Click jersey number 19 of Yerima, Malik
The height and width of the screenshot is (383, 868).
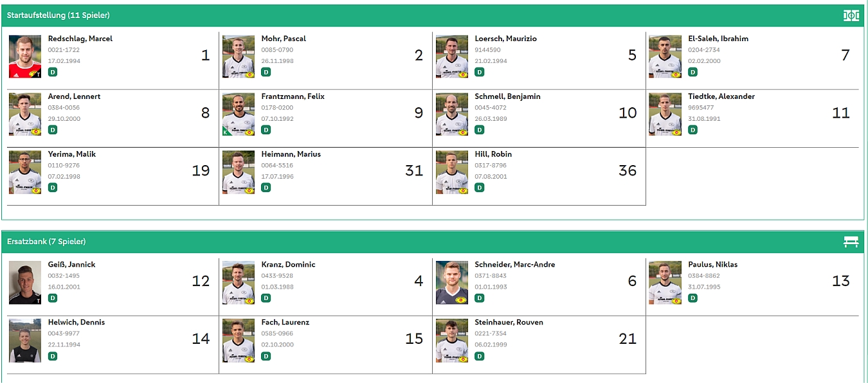pos(201,170)
